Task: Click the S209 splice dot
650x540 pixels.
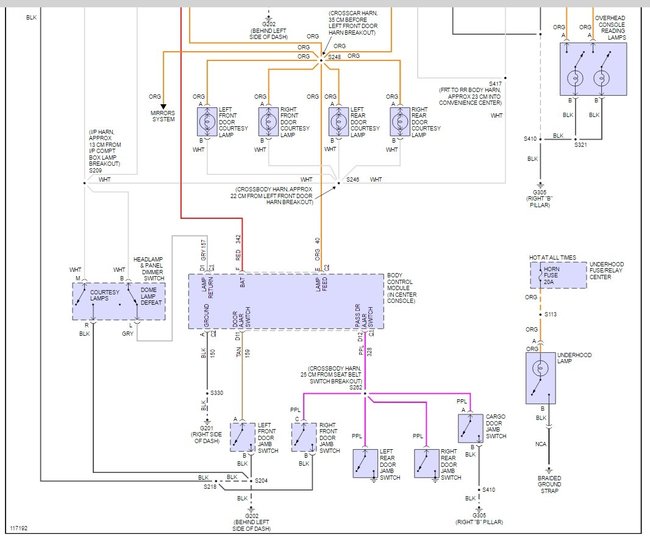Action: point(85,183)
